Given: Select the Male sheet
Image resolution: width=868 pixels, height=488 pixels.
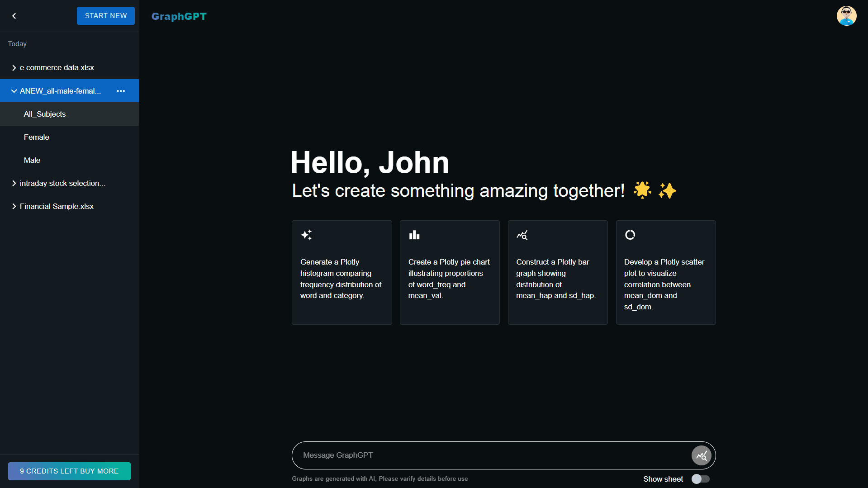Looking at the screenshot, I should tap(70, 160).
